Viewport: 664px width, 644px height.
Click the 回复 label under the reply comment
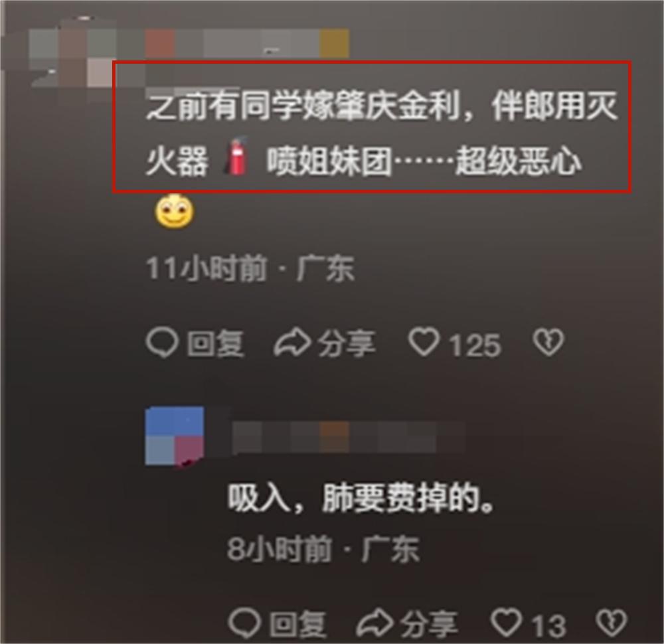pos(298,625)
